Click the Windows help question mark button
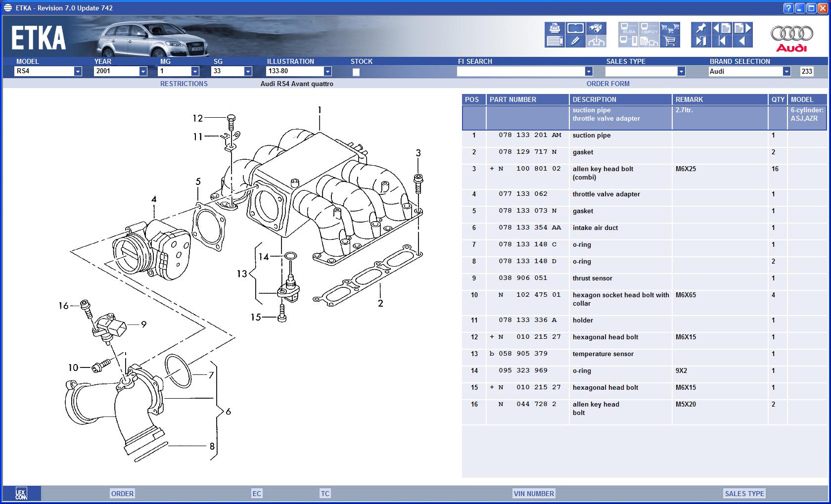The height and width of the screenshot is (504, 831). click(x=788, y=8)
